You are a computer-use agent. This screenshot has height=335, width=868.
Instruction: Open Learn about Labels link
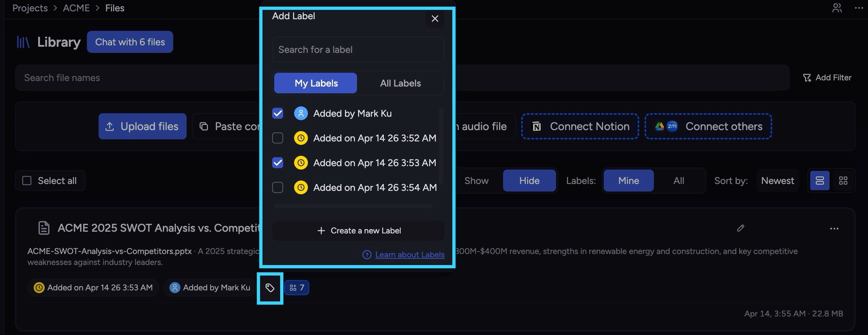point(410,255)
